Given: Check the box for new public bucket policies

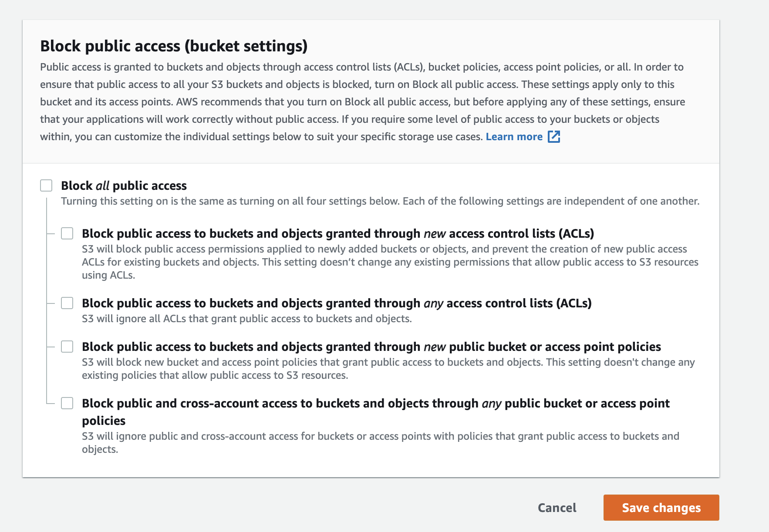Looking at the screenshot, I should click(67, 347).
